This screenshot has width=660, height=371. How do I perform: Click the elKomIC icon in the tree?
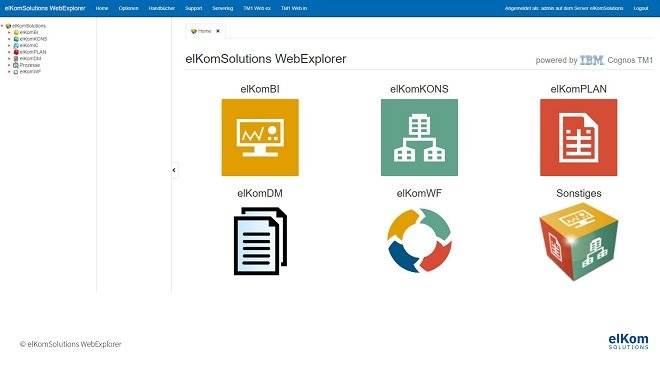pyautogui.click(x=16, y=45)
